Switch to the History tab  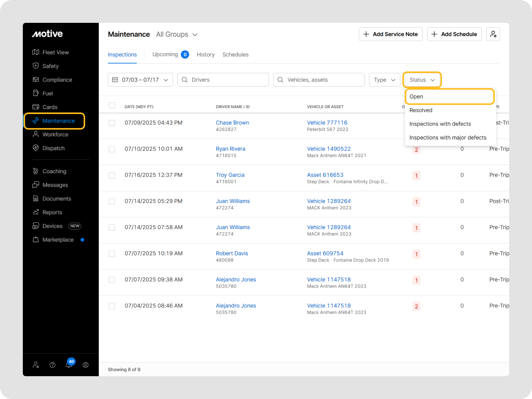tap(205, 55)
